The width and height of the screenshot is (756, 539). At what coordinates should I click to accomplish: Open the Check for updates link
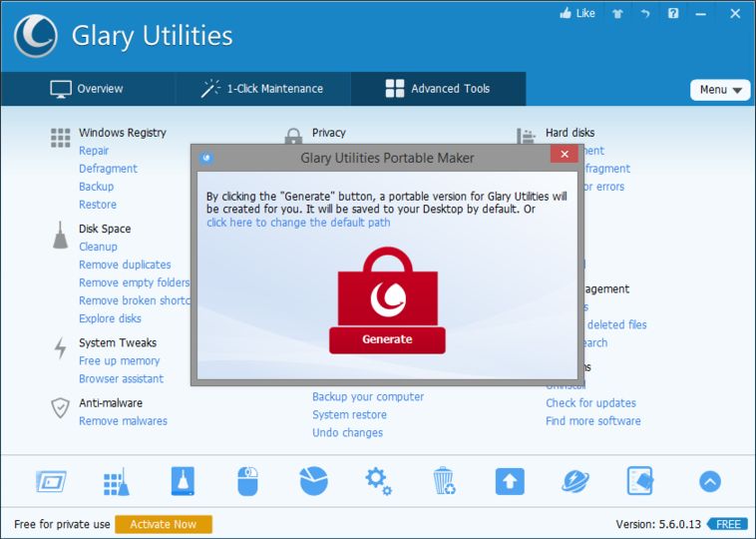click(x=590, y=403)
